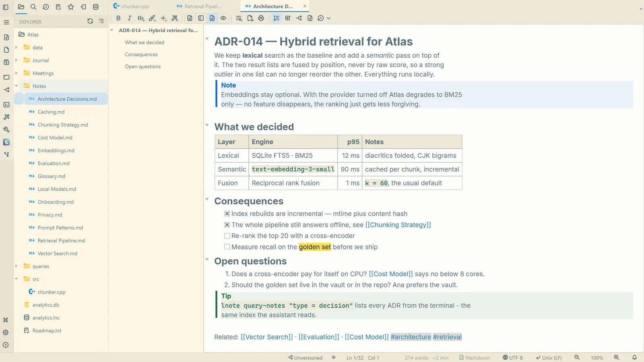Toggle the left sidebar panel button
The width and height of the screenshot is (644, 362).
point(6,7)
